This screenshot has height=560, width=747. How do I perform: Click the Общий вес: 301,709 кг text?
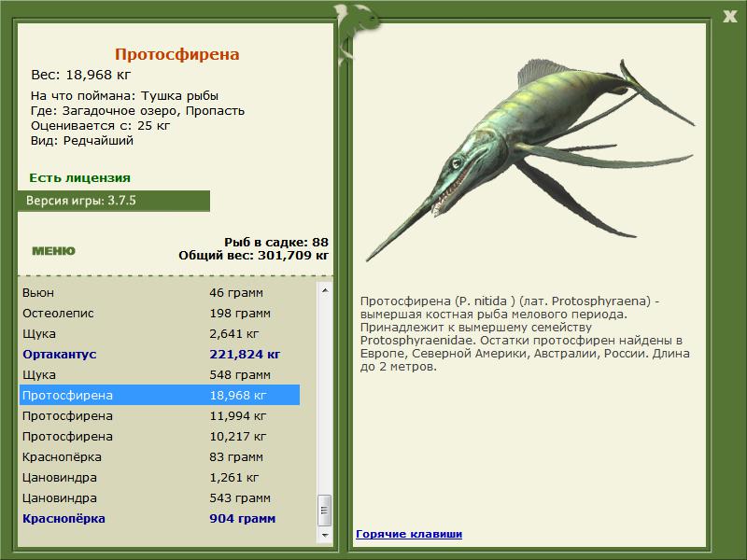253,255
